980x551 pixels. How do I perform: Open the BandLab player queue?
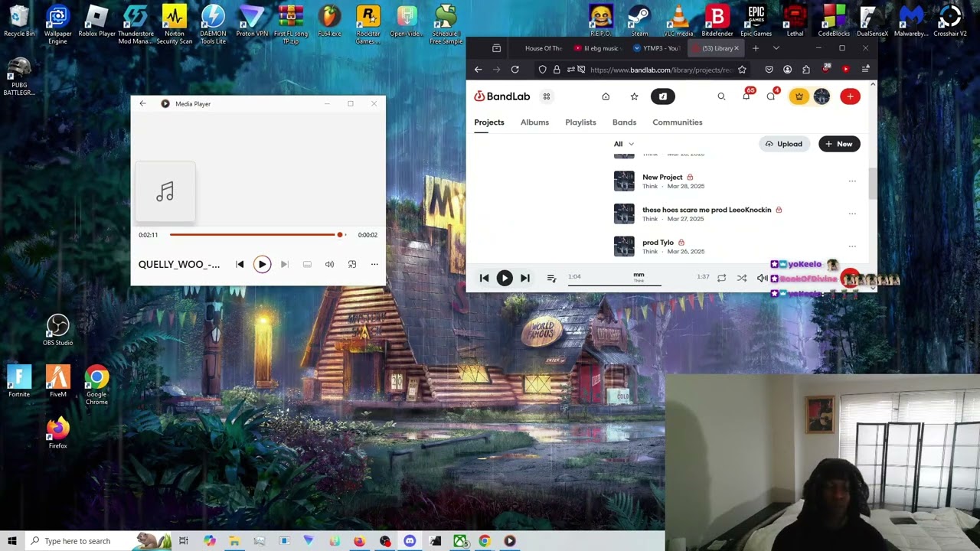click(551, 278)
